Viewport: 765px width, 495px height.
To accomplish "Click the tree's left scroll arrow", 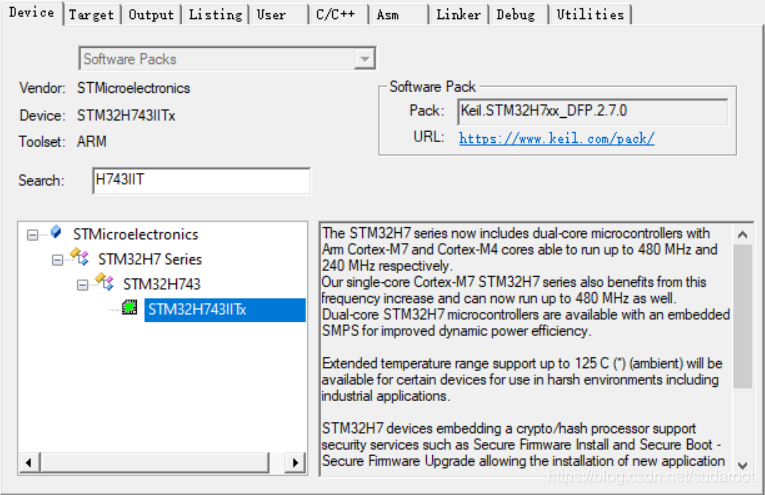I will (x=29, y=462).
